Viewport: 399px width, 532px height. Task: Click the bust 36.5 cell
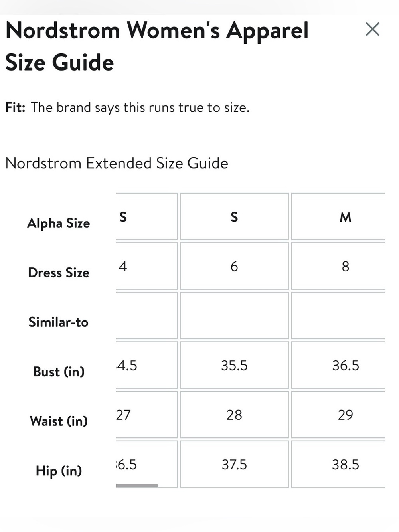338,365
